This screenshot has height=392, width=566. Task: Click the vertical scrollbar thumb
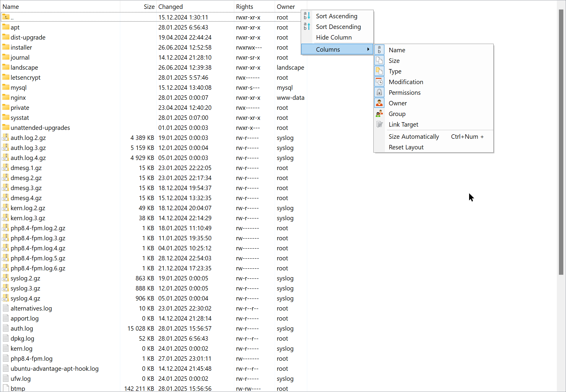pos(561,142)
